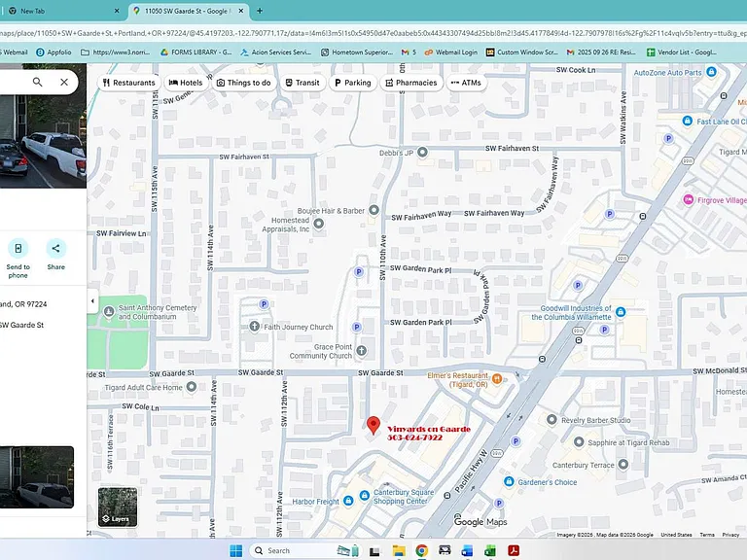Click Canterbury Square Shopping Center marker
This screenshot has width=747, height=560.
(365, 496)
